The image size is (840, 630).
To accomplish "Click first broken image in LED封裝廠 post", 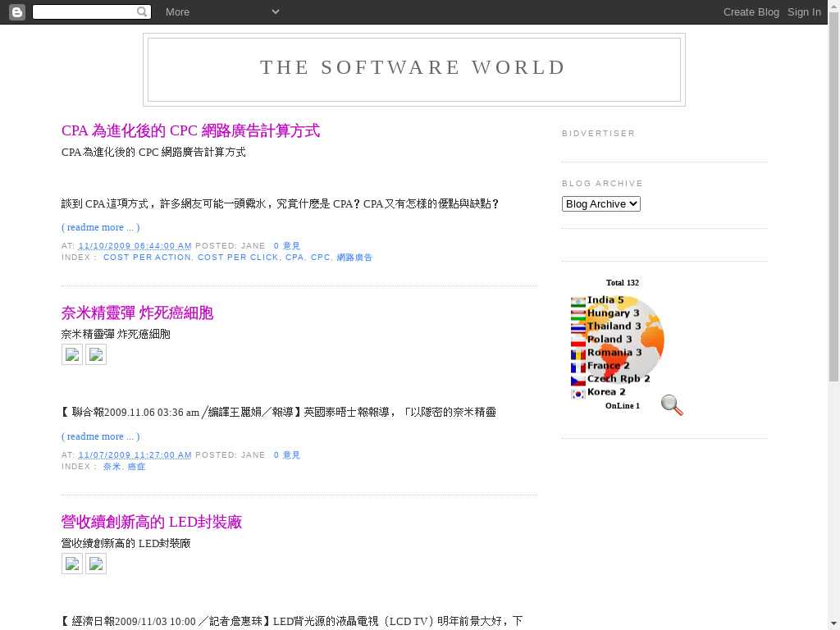I will coord(72,564).
